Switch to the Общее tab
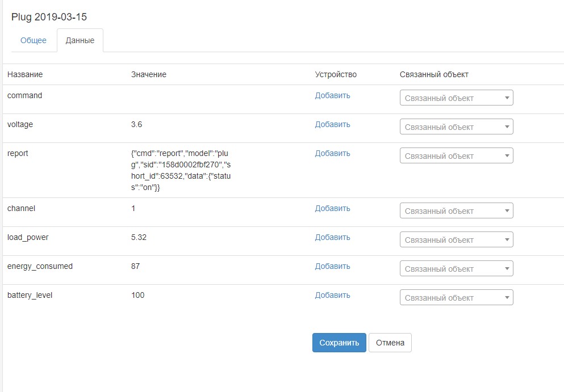The height and width of the screenshot is (392, 564). (x=34, y=40)
